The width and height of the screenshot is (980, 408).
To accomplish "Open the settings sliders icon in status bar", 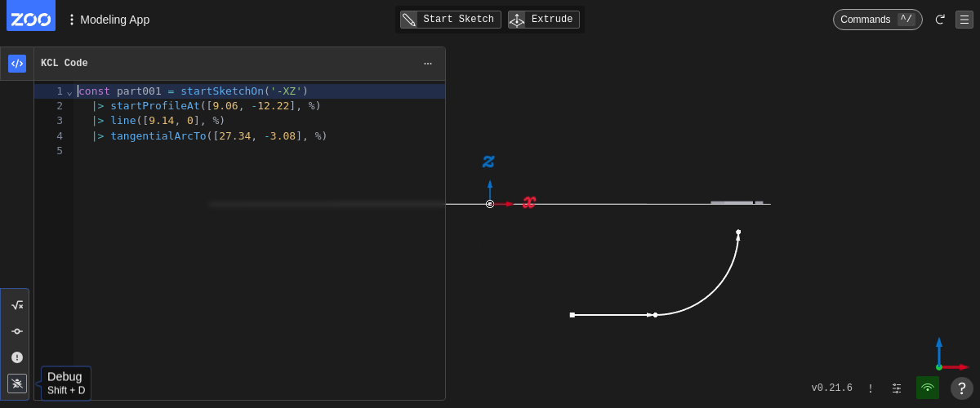I will click(x=897, y=388).
